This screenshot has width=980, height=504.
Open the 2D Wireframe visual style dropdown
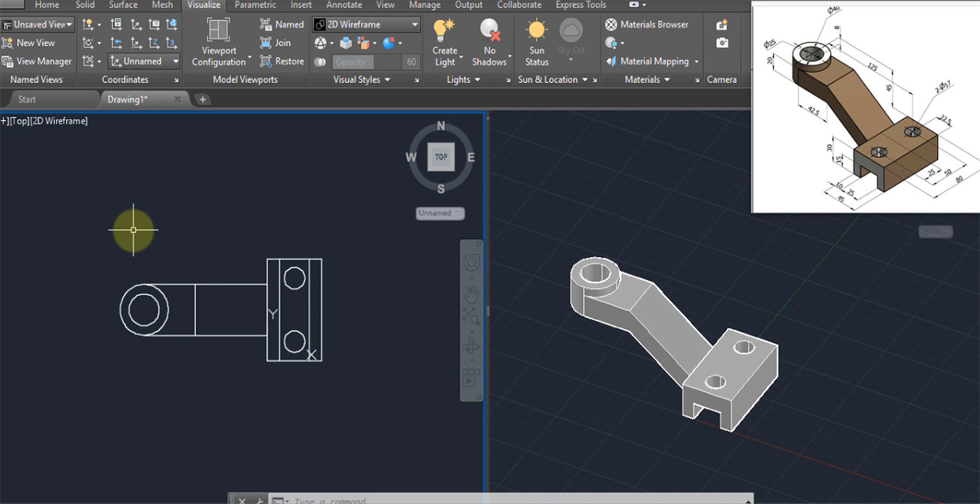coord(366,25)
